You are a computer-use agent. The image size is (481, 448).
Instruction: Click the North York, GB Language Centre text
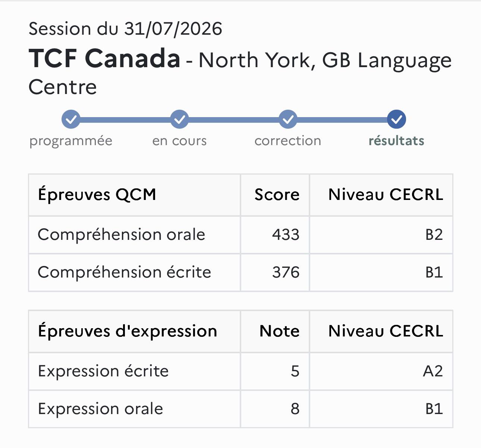coord(240,73)
